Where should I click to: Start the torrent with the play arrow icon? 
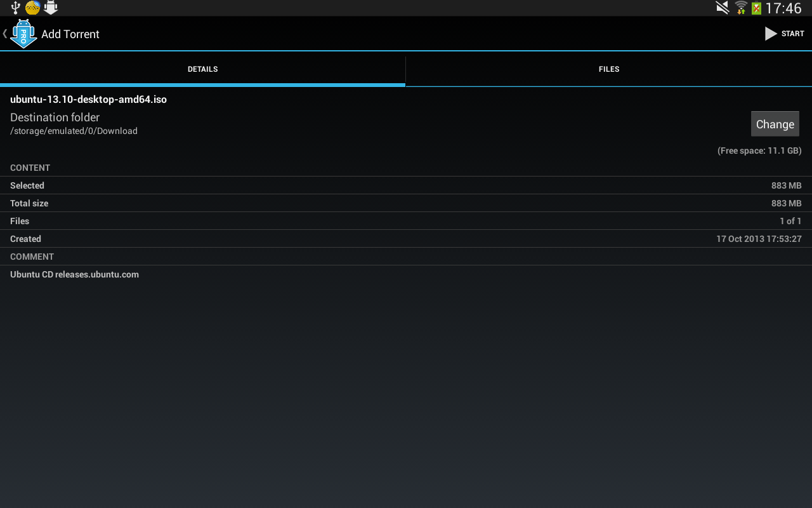(x=770, y=33)
